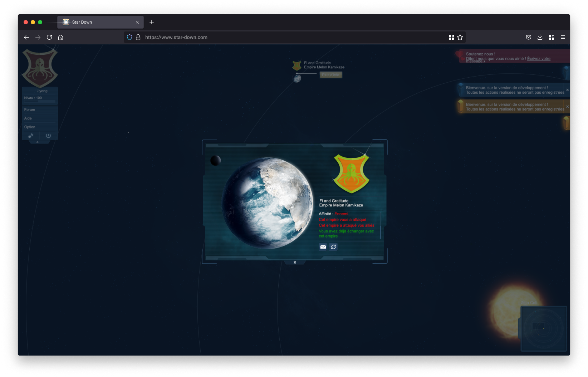Image resolution: width=588 pixels, height=377 pixels.
Task: Click the 'Écrivez votre message' link
Action: (538, 59)
